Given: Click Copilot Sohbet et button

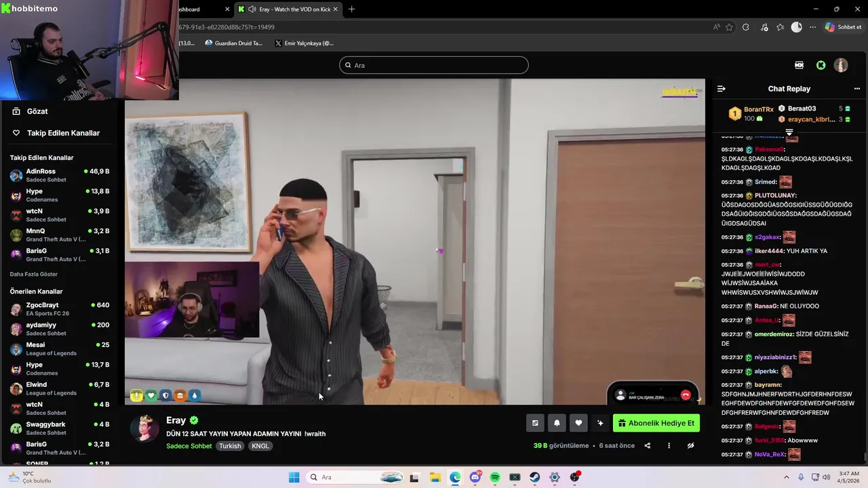Looking at the screenshot, I should point(843,27).
